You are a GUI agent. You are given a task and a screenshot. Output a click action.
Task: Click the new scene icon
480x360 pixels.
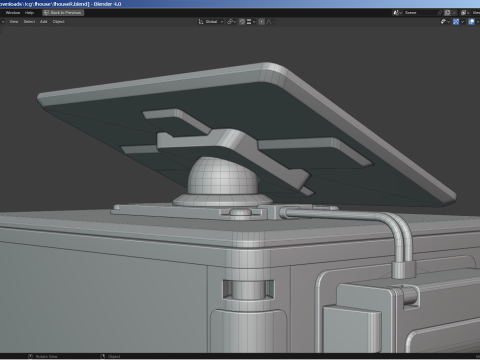point(448,13)
